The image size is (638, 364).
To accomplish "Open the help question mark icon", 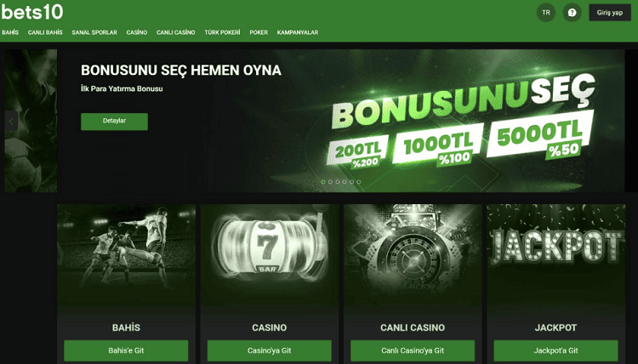I will 572,13.
